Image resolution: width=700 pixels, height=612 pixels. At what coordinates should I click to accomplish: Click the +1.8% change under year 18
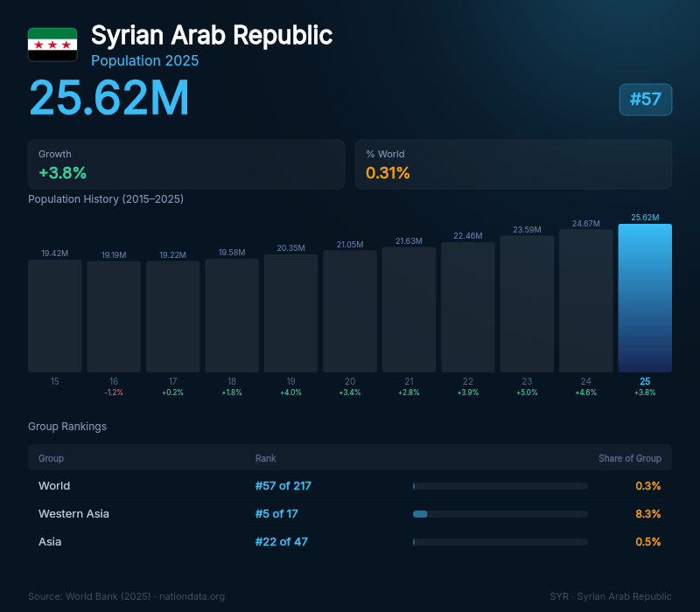pyautogui.click(x=232, y=393)
